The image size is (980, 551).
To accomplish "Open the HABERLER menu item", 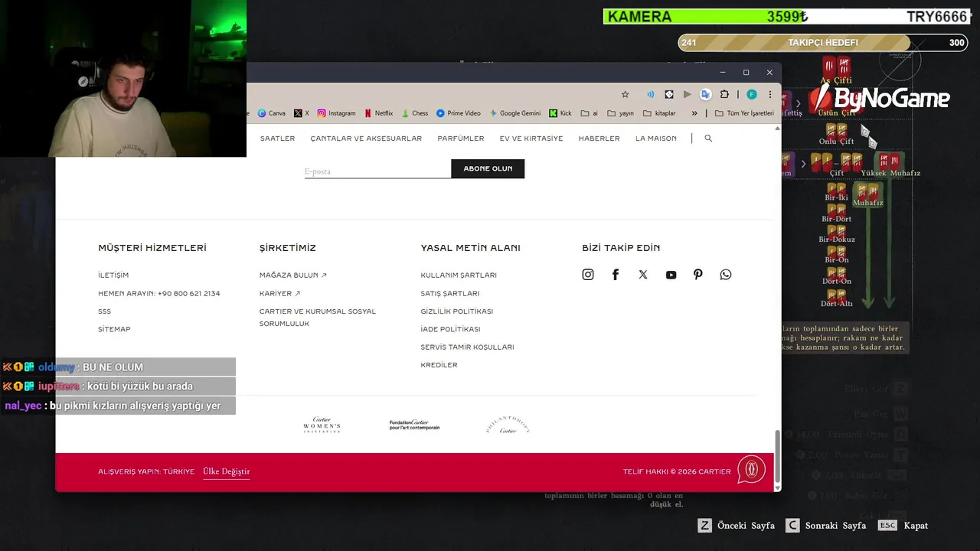I will (599, 139).
